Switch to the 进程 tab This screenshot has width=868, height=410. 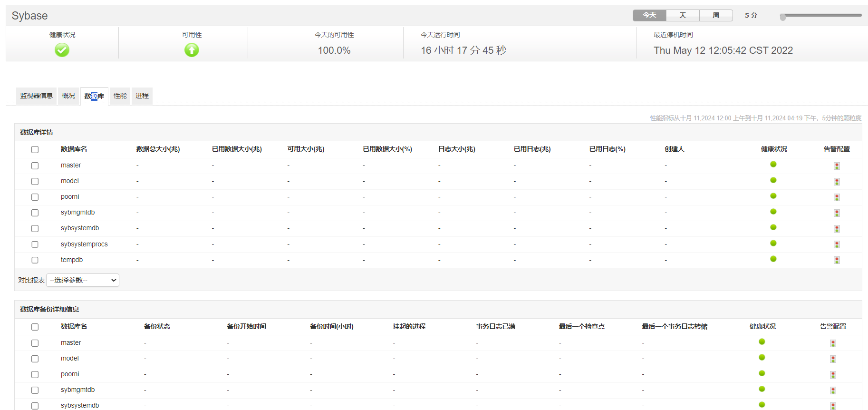pyautogui.click(x=142, y=96)
